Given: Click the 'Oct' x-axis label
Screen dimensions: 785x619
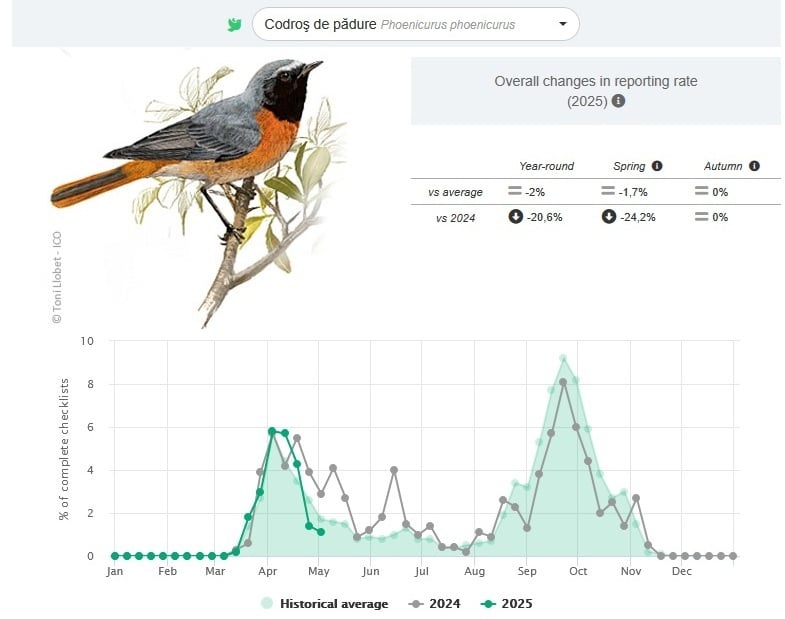Looking at the screenshot, I should (x=578, y=571).
